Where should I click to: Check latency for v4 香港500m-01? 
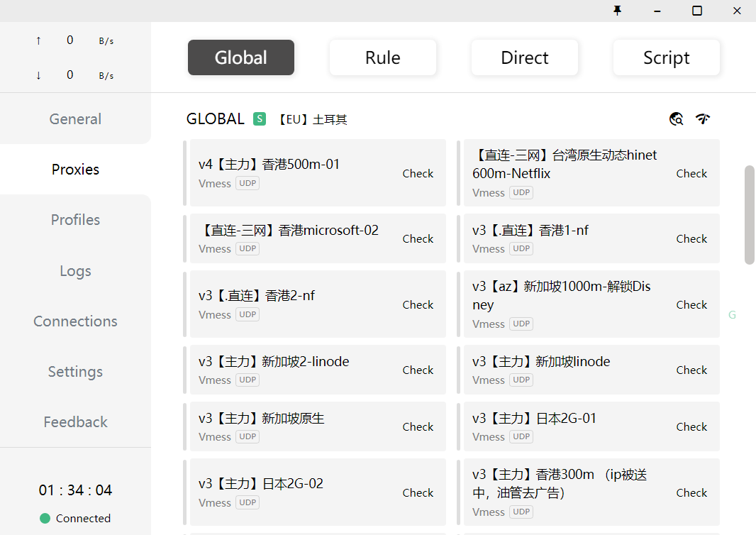418,173
